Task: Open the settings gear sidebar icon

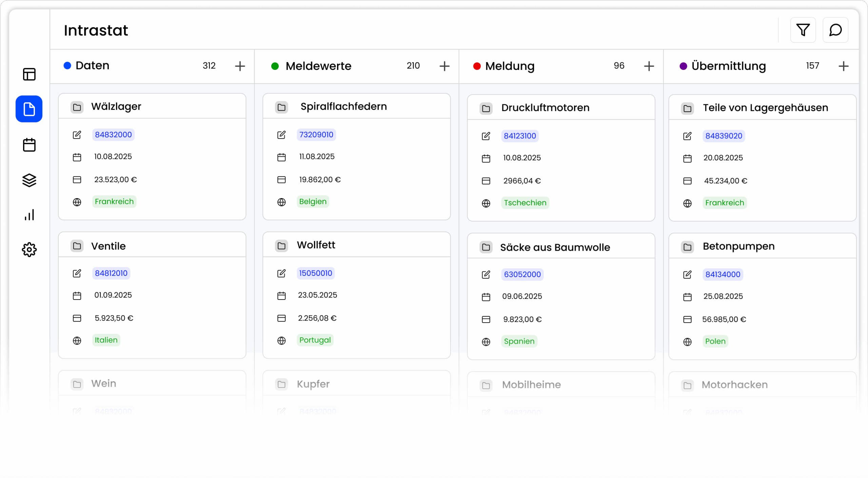Action: click(29, 250)
